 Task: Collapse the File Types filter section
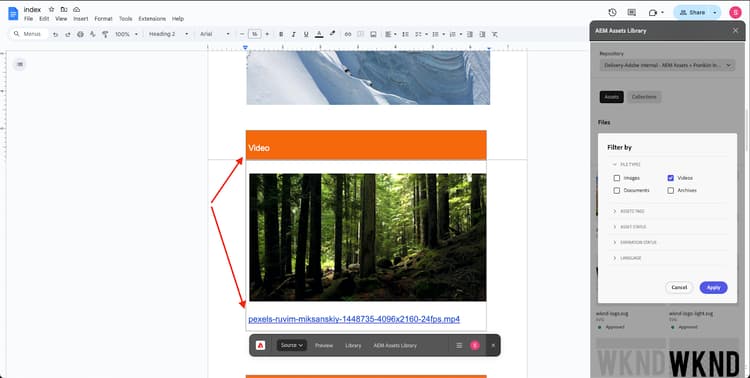[627, 165]
